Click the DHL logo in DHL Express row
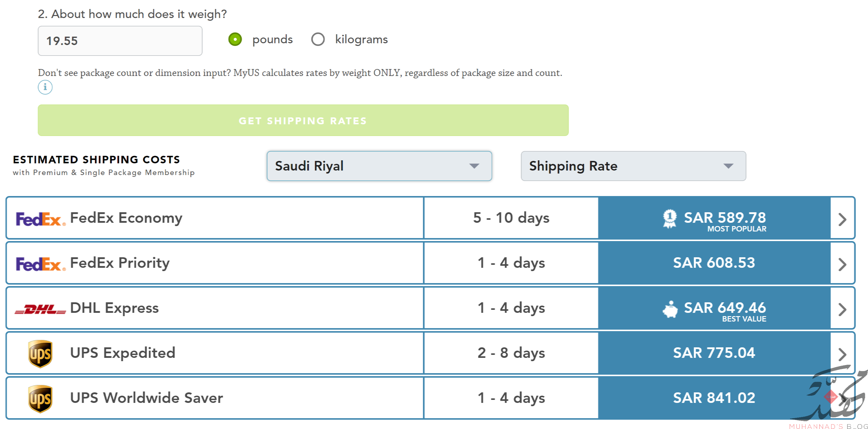 click(40, 309)
